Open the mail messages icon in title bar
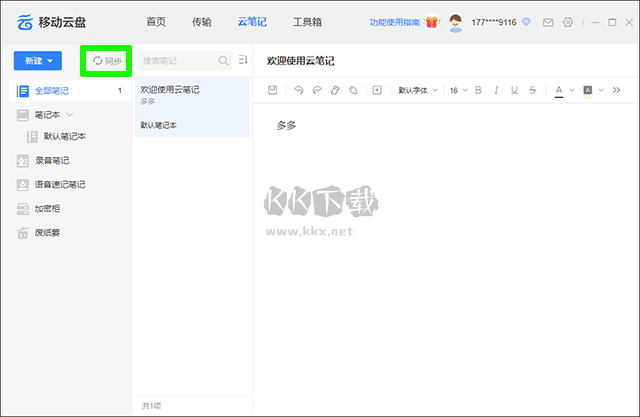640x417 pixels. click(x=548, y=22)
